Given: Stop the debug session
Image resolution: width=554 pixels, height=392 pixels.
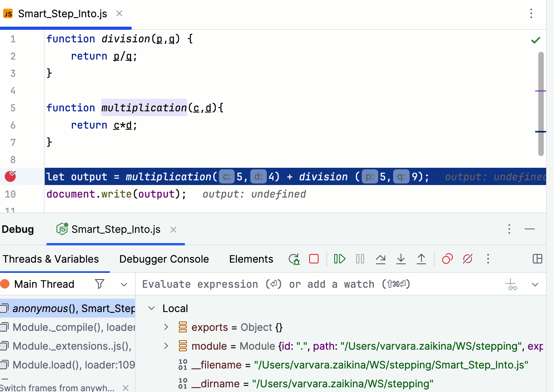Looking at the screenshot, I should [x=313, y=259].
